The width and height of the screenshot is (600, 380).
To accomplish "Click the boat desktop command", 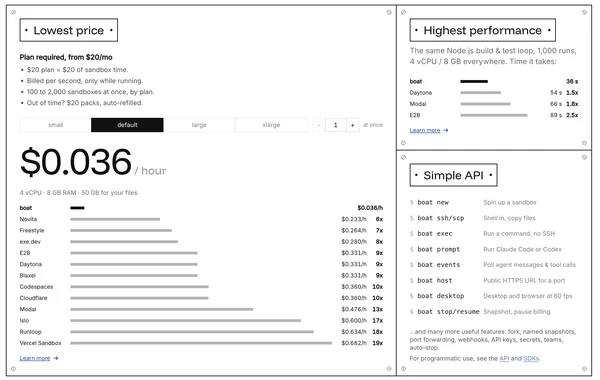I will click(441, 296).
